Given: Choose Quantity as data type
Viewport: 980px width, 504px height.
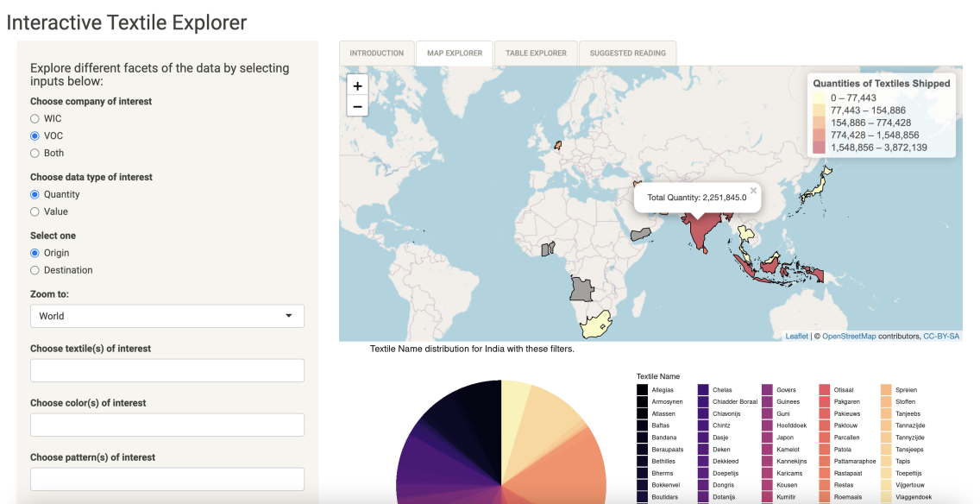Looking at the screenshot, I should pyautogui.click(x=35, y=194).
